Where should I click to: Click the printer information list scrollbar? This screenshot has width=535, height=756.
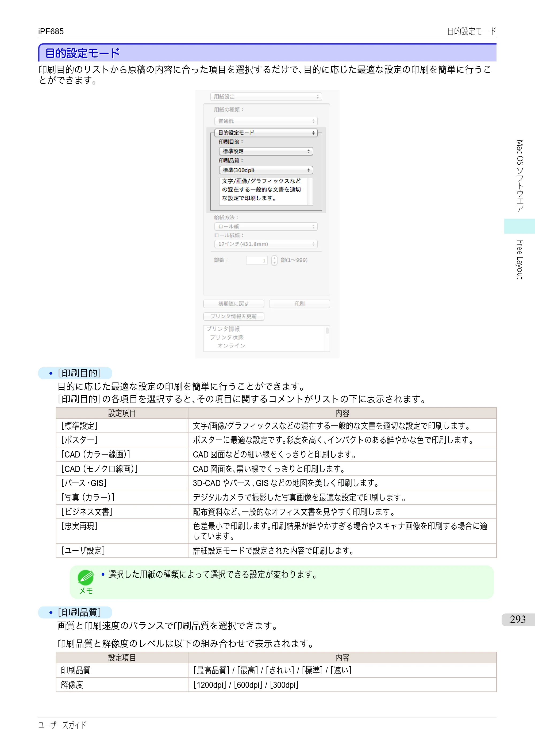click(x=327, y=339)
